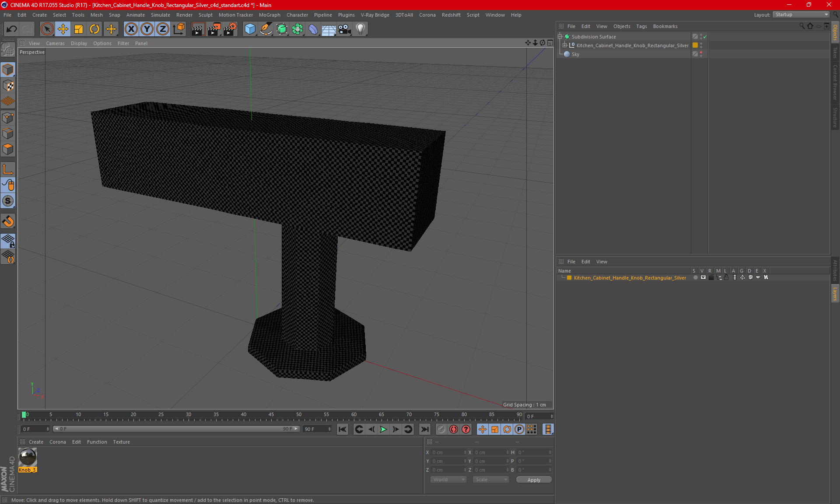Click frame 45 on the timeline
This screenshot has height=504, width=840.
click(271, 414)
